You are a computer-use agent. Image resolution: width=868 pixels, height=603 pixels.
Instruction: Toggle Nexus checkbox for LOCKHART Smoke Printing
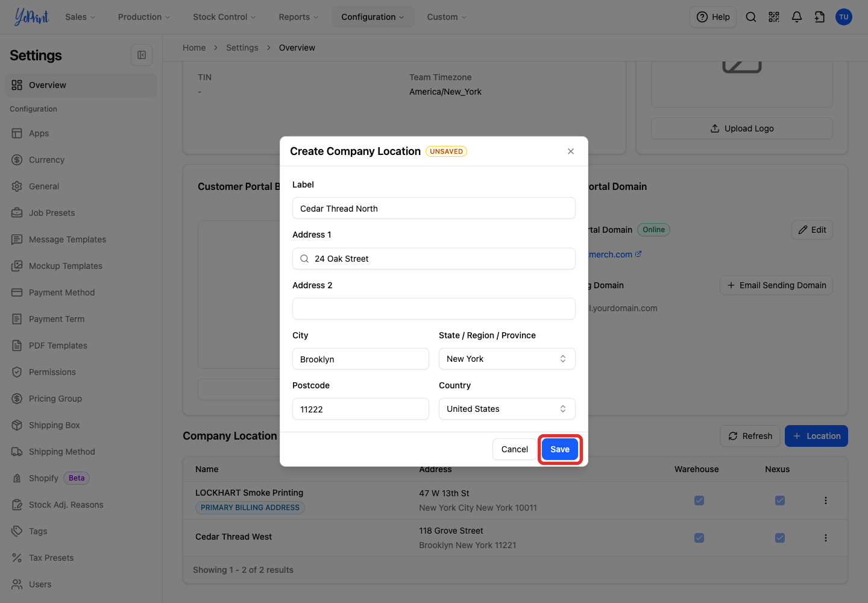click(x=780, y=500)
